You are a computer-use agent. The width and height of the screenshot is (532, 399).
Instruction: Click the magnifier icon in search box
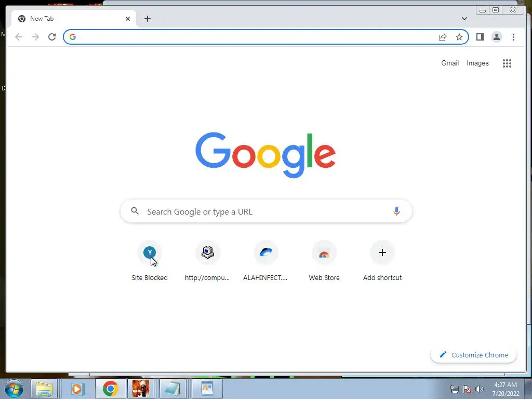[135, 211]
